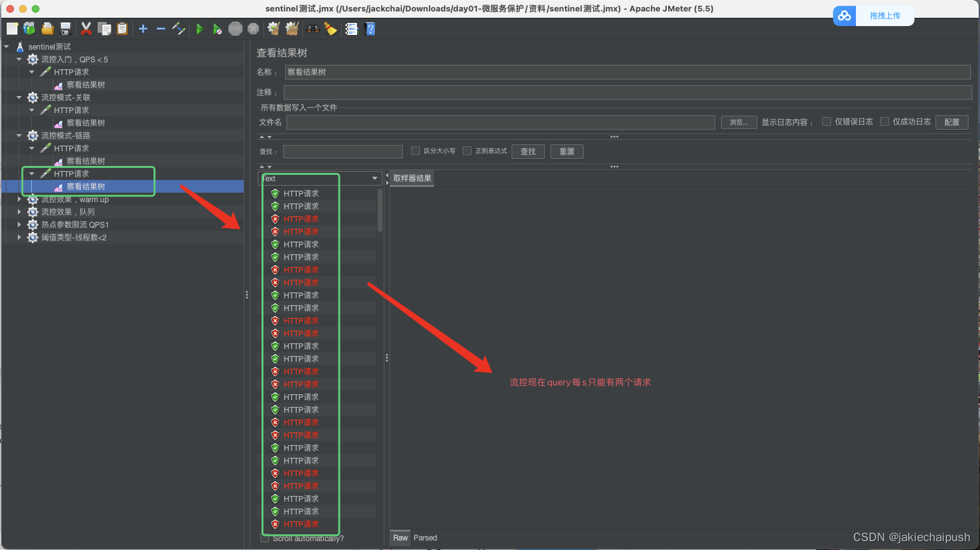
Task: Create a new test plan via toolbar
Action: point(12,29)
